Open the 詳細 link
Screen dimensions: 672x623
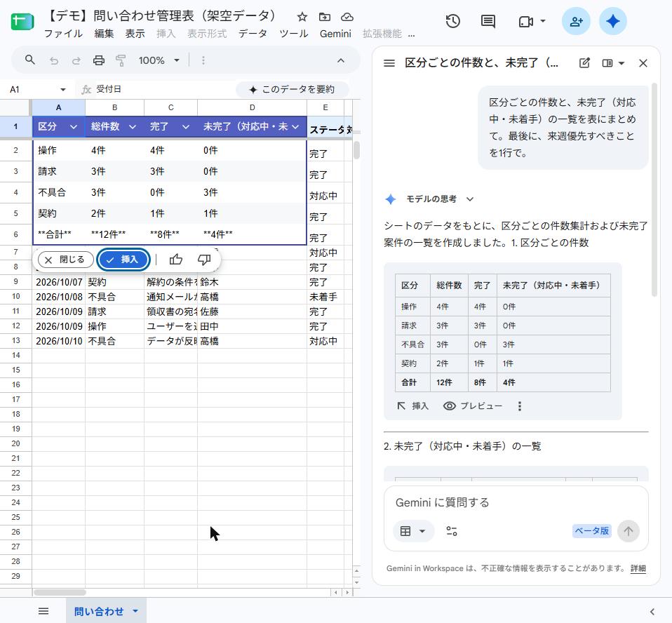[638, 568]
